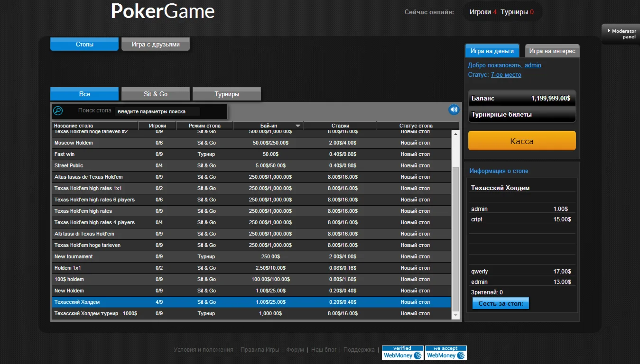Open the Форум footer link
This screenshot has width=640, height=364.
[295, 350]
